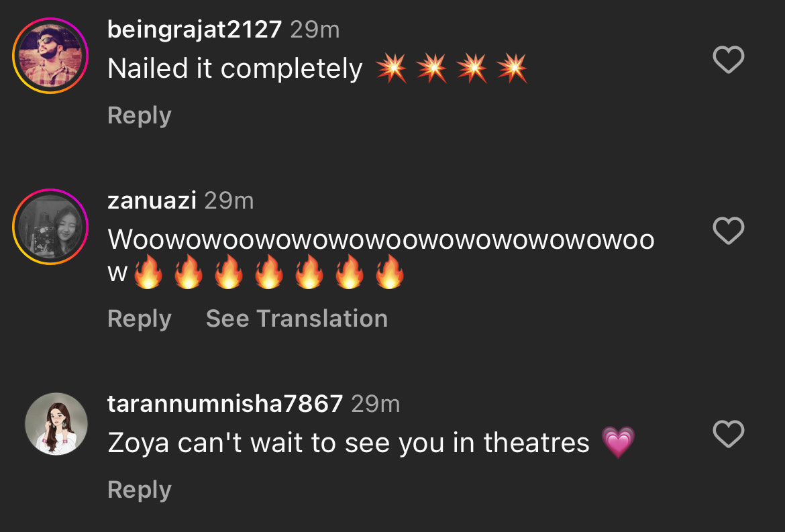Like tarannumnisha7867's comment about theatres

click(x=728, y=434)
